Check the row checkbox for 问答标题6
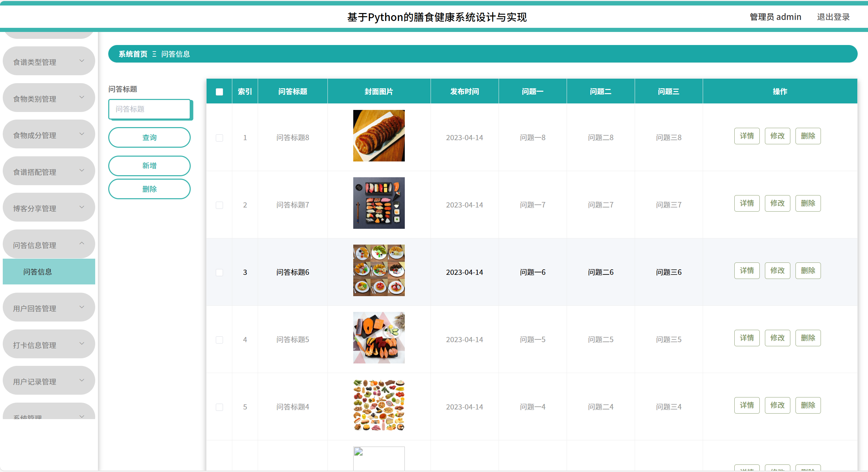 point(219,272)
